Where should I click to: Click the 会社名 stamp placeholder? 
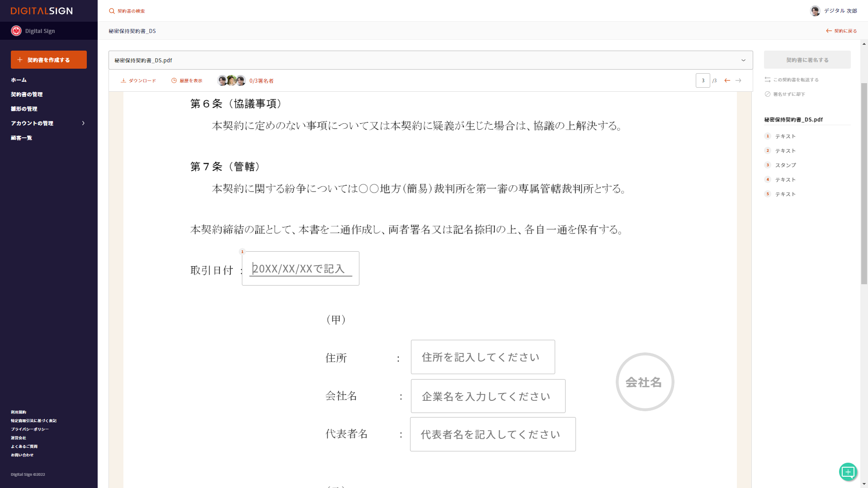coord(645,382)
